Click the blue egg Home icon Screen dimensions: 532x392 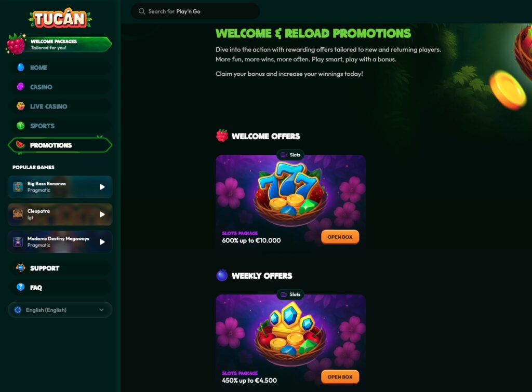pyautogui.click(x=21, y=67)
